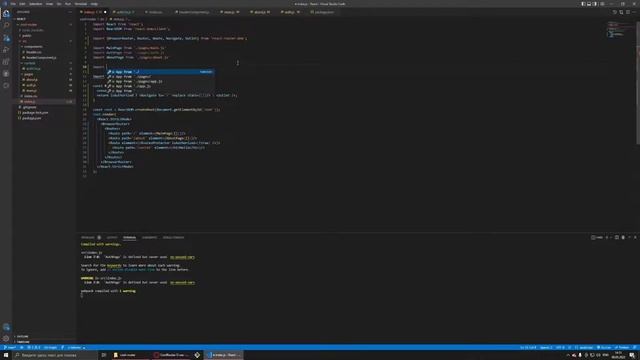Screen dimensions: 640x360
Task: Switch to the PROBLEMS panel tab
Action: (88, 237)
